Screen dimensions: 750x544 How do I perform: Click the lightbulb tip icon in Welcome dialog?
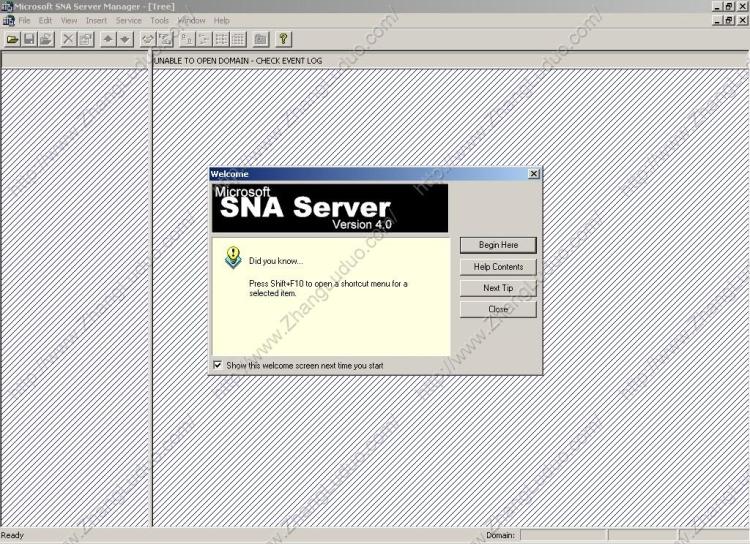[233, 257]
